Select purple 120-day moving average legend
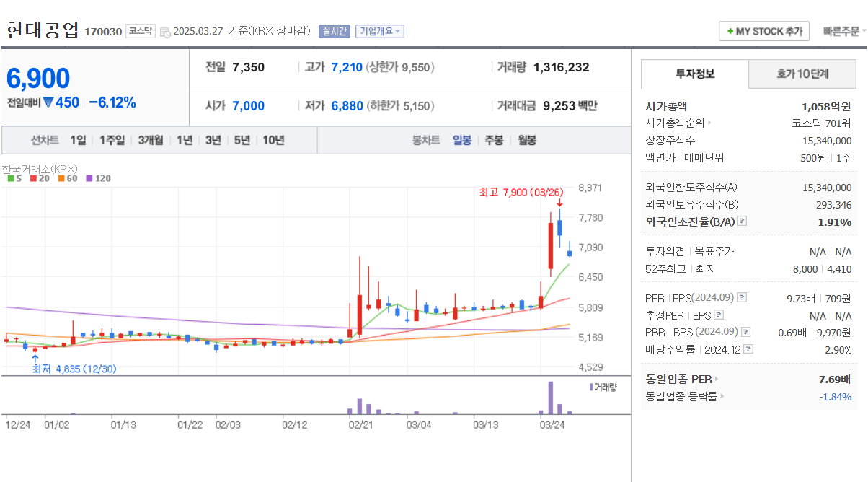 tap(99, 178)
